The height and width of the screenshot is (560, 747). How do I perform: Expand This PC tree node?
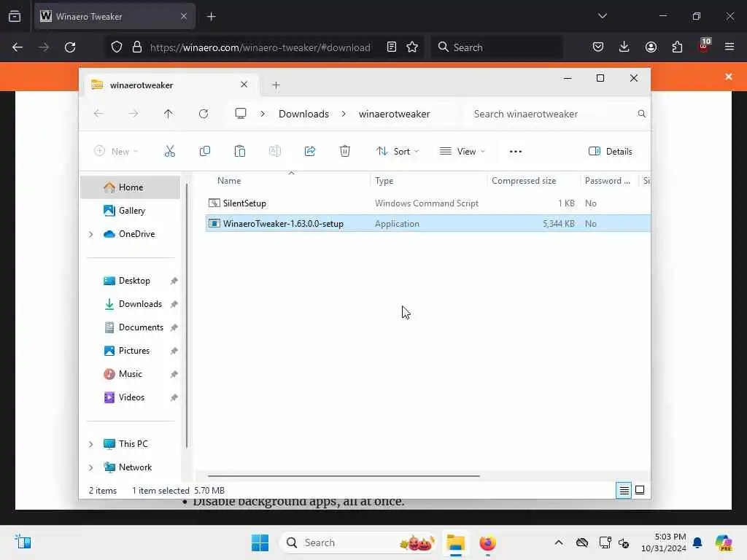click(91, 444)
